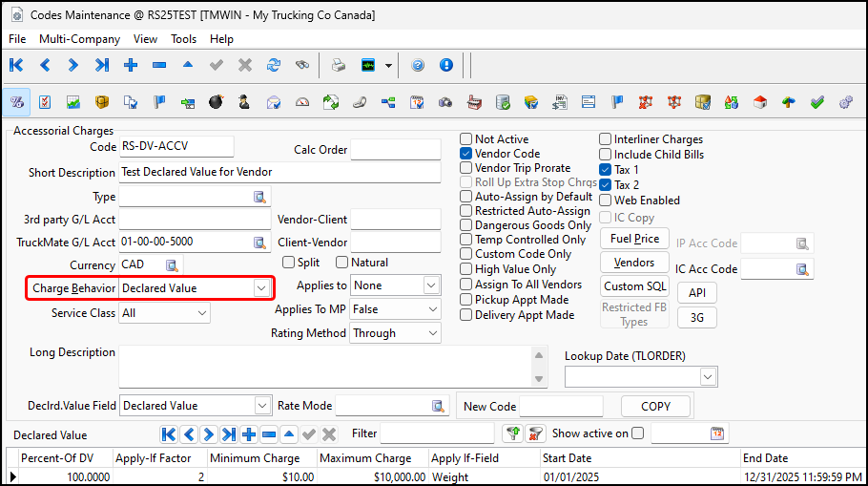
Task: Open the Multi-Company menu
Action: point(79,39)
